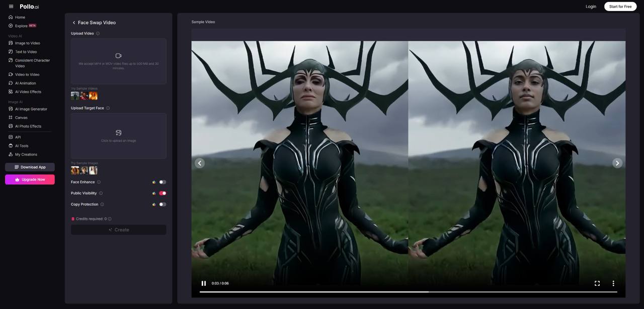Disable the Public Visibility toggle

click(163, 193)
